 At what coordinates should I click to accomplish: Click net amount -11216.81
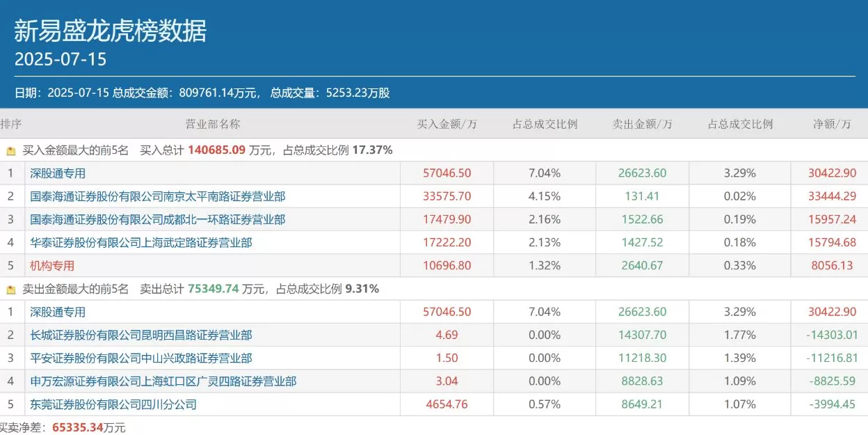(x=833, y=358)
